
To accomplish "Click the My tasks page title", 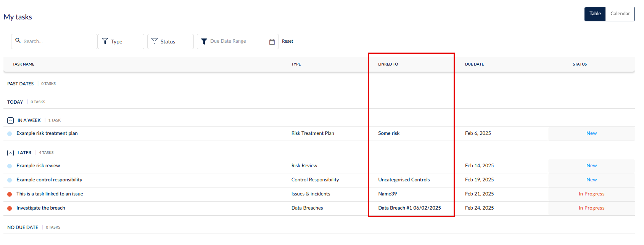I will pos(18,17).
